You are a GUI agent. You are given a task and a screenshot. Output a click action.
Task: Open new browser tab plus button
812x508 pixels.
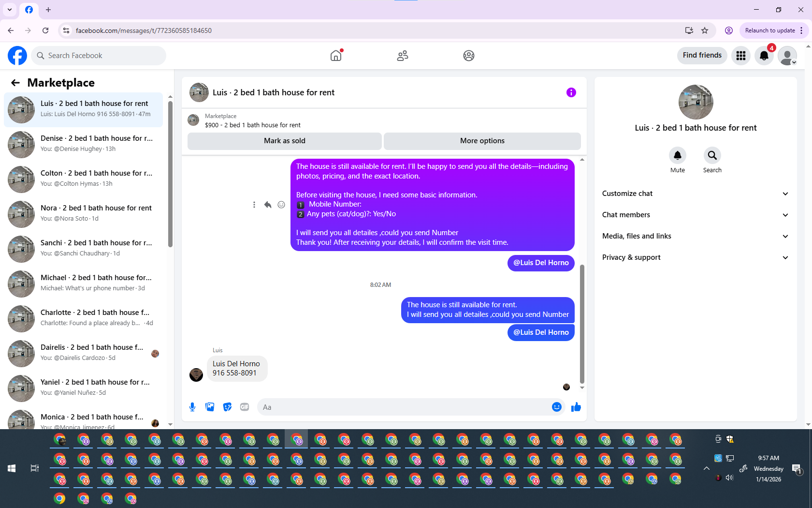pos(48,10)
